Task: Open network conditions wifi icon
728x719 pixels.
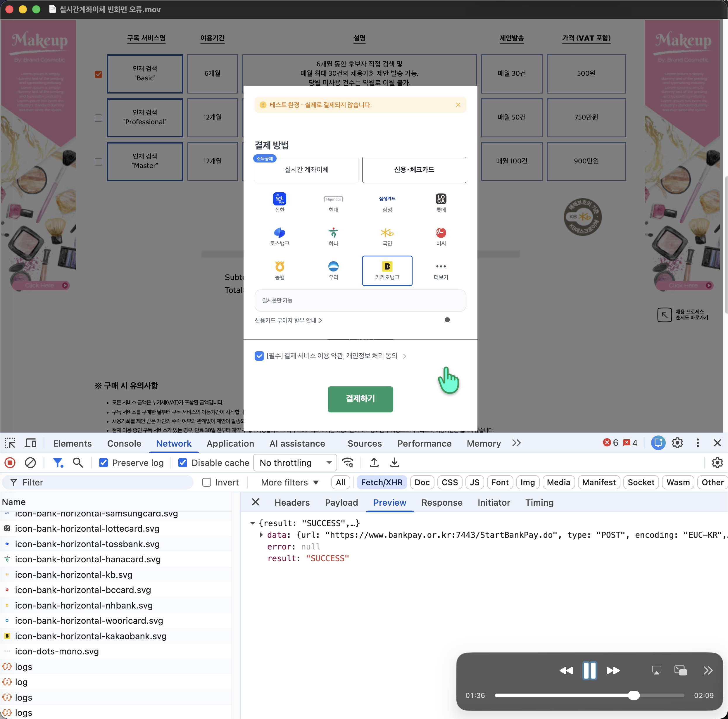Action: [347, 462]
